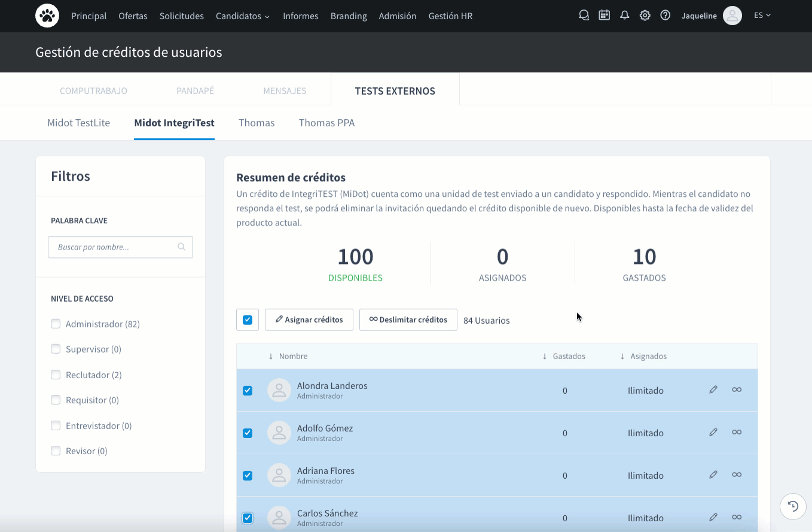The width and height of the screenshot is (812, 532).
Task: Uncheck the Adriana Flores row checkbox
Action: pyautogui.click(x=248, y=476)
